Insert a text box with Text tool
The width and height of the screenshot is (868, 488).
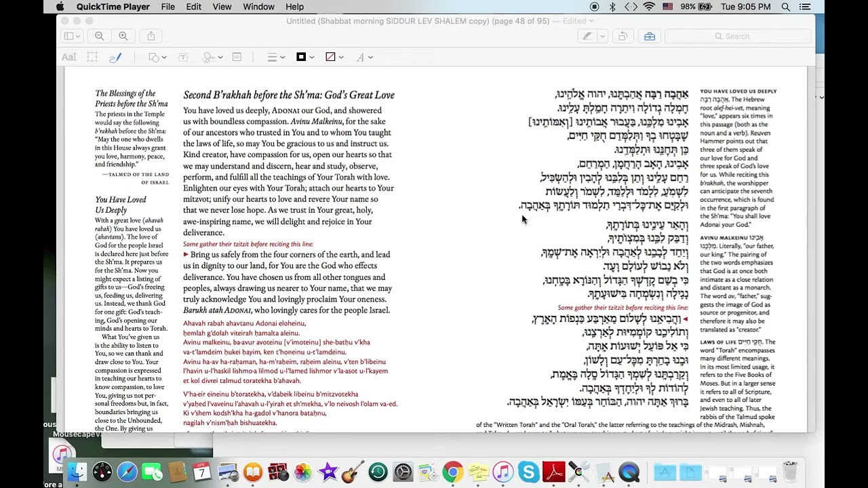pos(183,58)
